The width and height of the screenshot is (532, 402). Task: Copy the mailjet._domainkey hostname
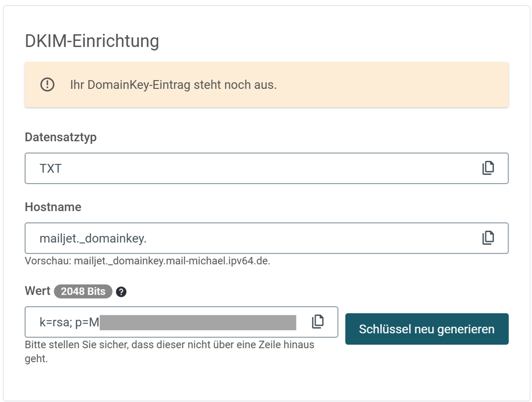(x=488, y=238)
